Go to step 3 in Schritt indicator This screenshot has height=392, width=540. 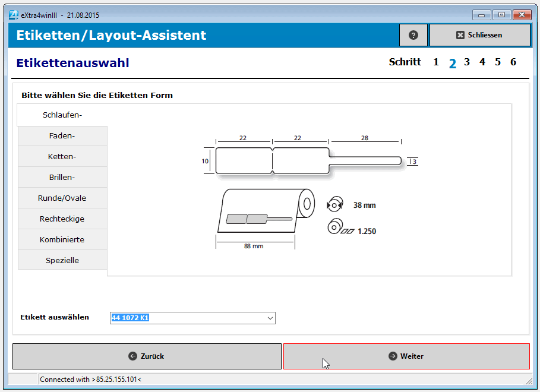click(467, 62)
